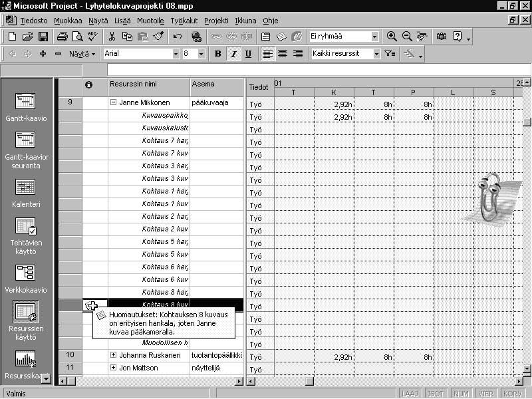Open the Lisää menu

[122, 21]
